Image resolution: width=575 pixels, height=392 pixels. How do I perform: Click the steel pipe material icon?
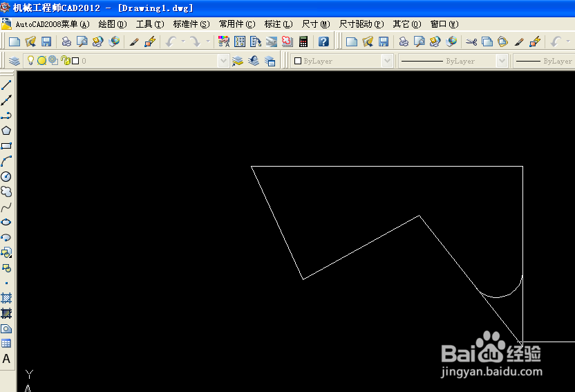click(272, 41)
